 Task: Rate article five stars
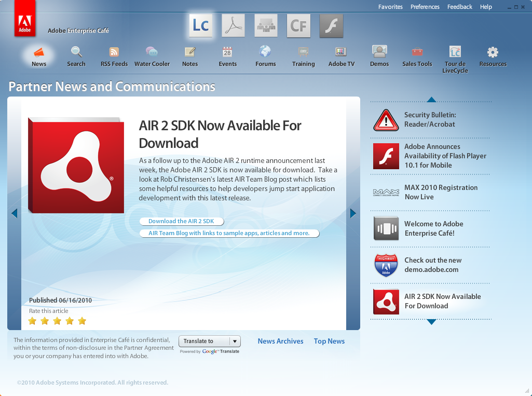point(82,321)
